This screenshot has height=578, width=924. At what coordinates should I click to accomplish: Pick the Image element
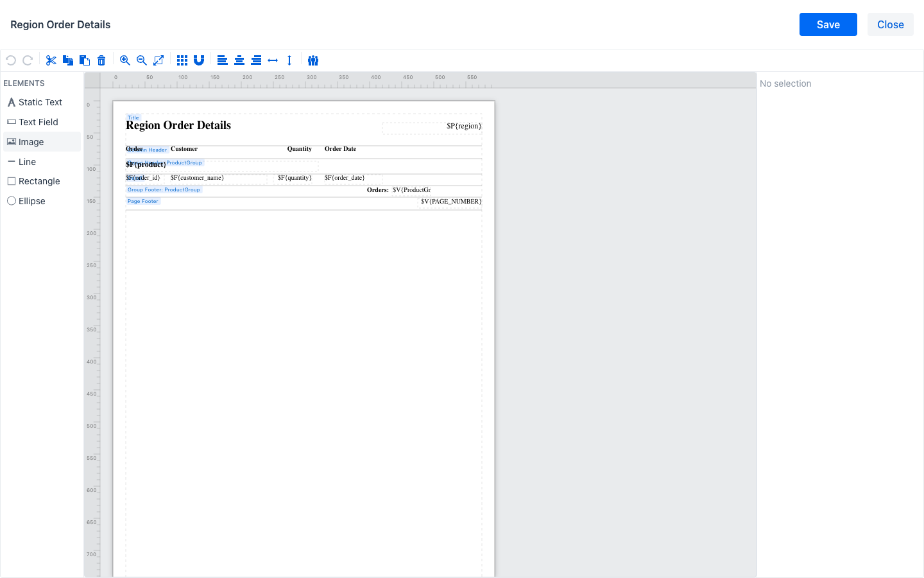coord(42,142)
